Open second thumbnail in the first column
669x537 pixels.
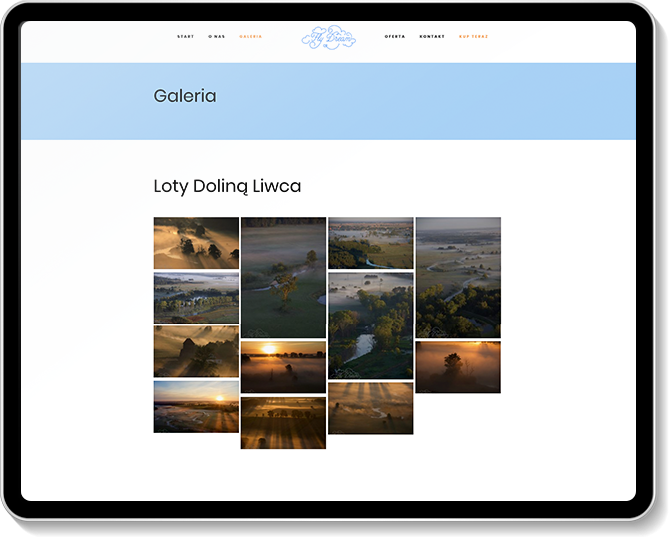pos(196,297)
